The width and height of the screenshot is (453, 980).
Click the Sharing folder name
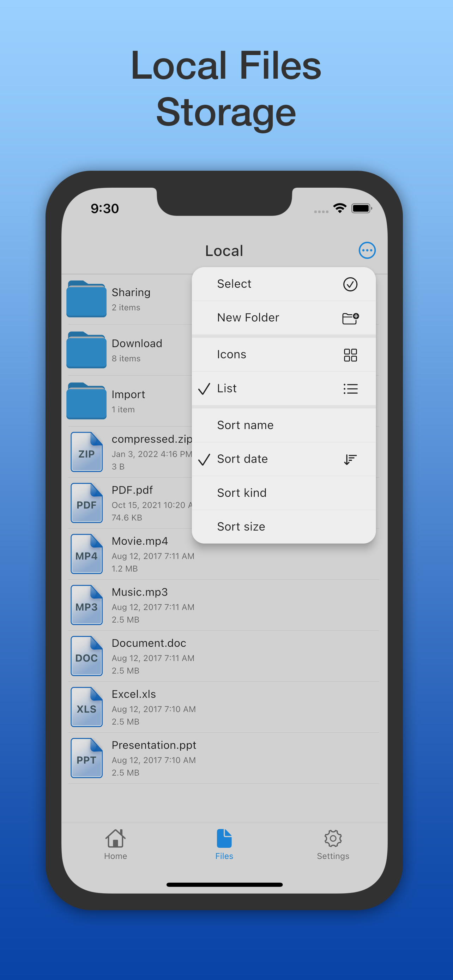(131, 292)
